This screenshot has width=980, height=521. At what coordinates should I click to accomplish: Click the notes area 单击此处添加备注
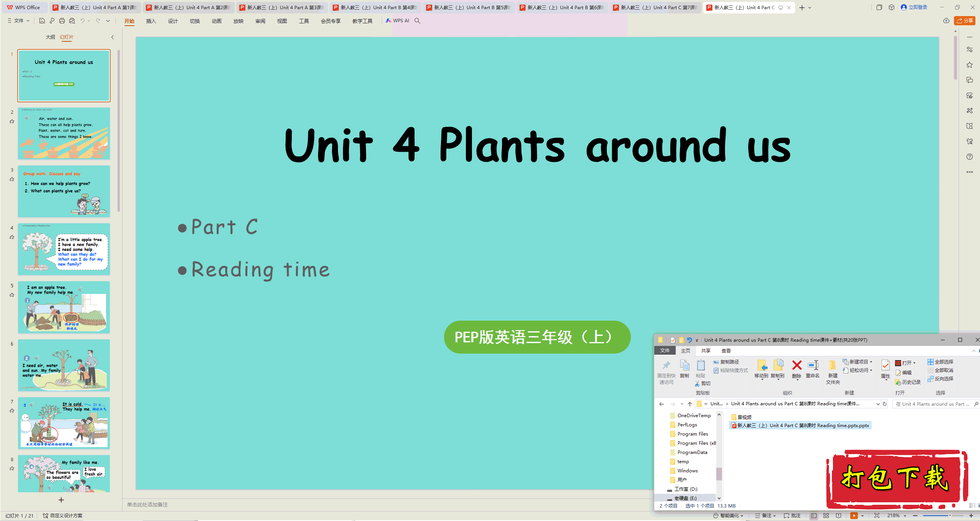coord(147,505)
